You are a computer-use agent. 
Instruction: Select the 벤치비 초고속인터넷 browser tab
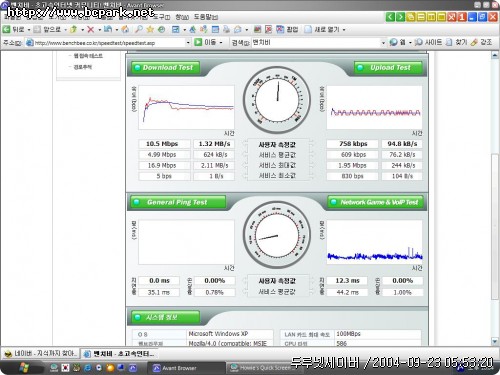coord(119,354)
